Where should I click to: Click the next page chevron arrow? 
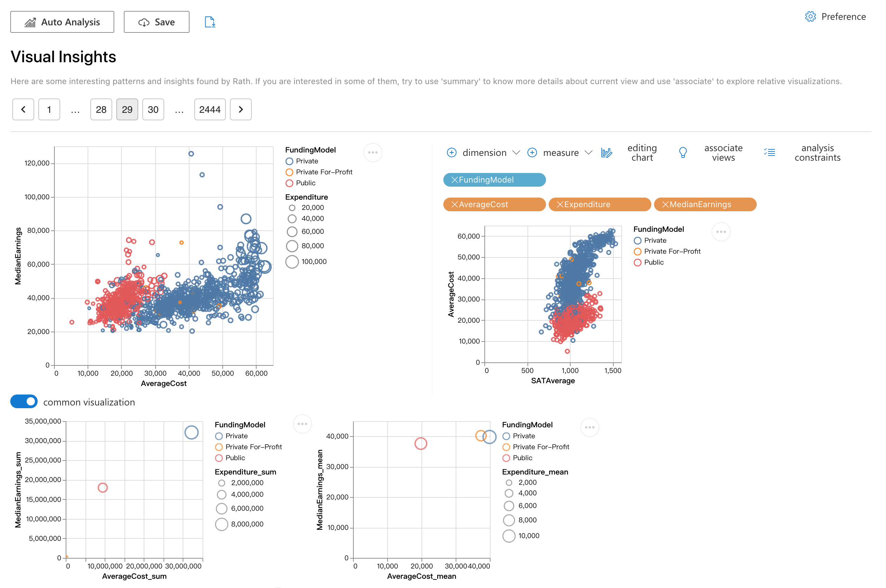point(240,109)
